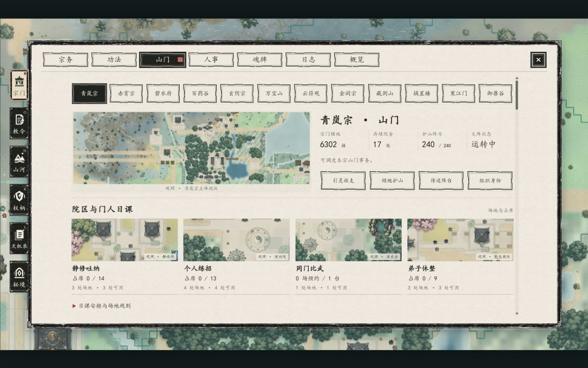Select the 云符观 sect tab
588x368 pixels.
pyautogui.click(x=311, y=94)
